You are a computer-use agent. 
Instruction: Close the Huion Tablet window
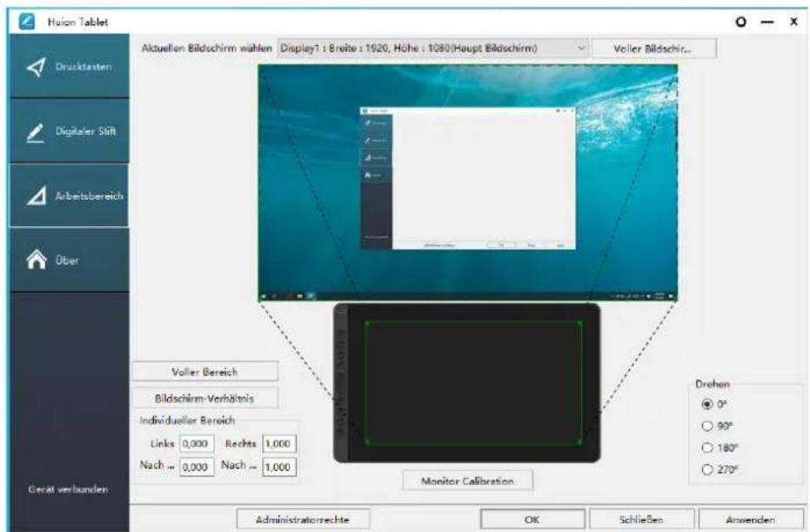794,22
